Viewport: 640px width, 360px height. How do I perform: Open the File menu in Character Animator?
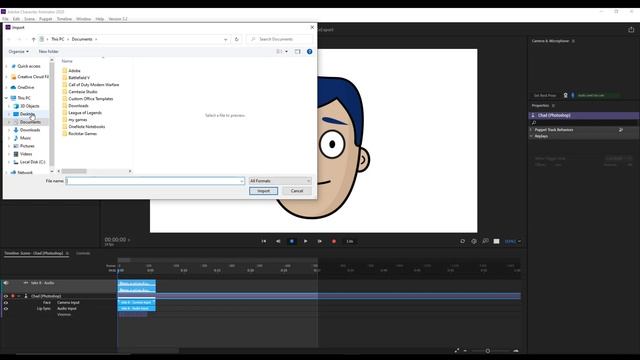pyautogui.click(x=5, y=19)
